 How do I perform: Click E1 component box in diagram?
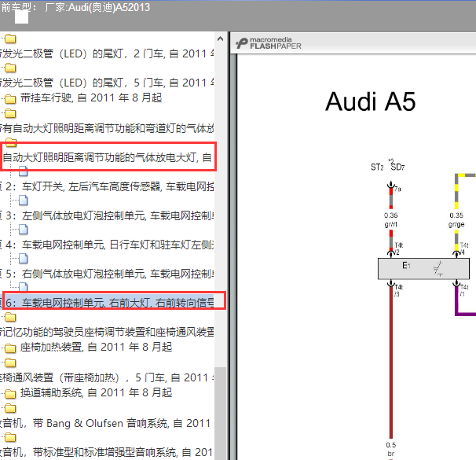(423, 269)
